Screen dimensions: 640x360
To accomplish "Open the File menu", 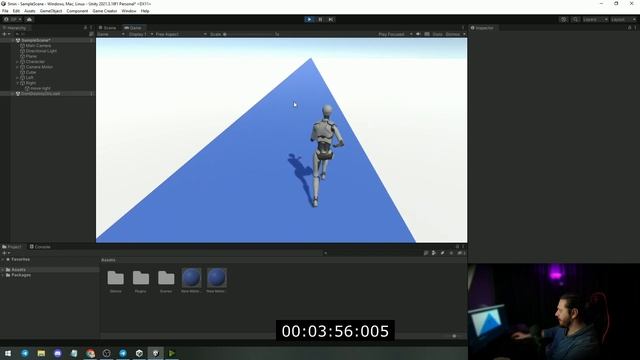I will 5,11.
